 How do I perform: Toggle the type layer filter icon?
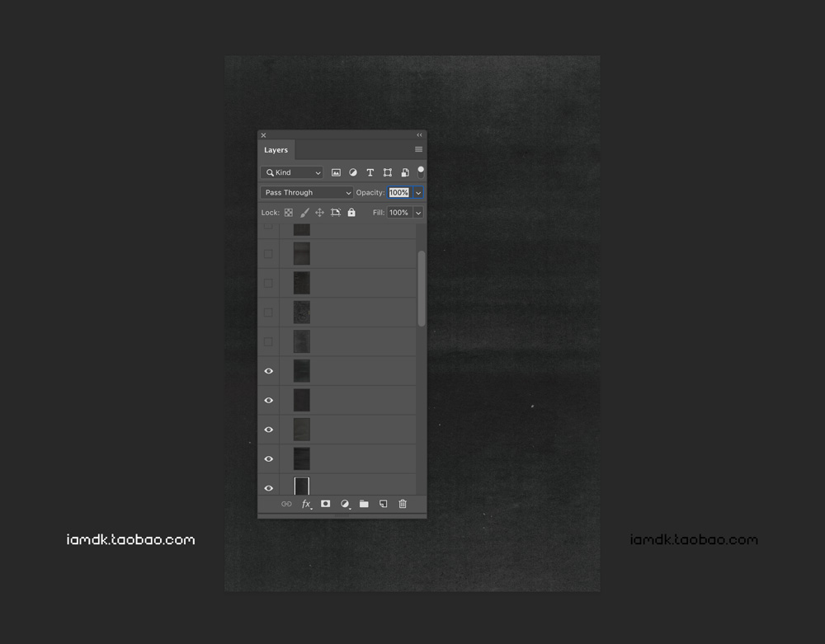pyautogui.click(x=370, y=172)
